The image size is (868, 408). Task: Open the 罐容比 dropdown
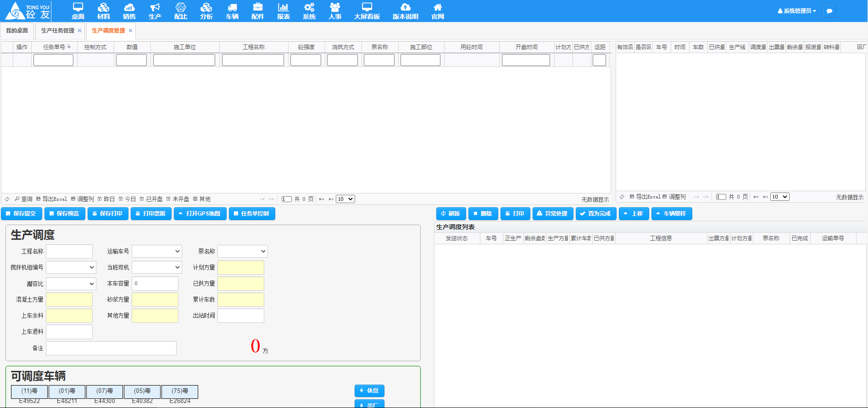tap(71, 284)
